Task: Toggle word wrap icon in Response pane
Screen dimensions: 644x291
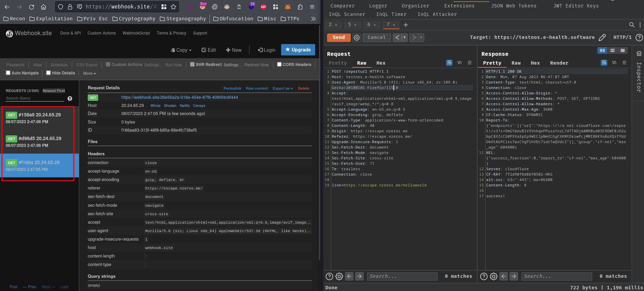Action: [604, 63]
